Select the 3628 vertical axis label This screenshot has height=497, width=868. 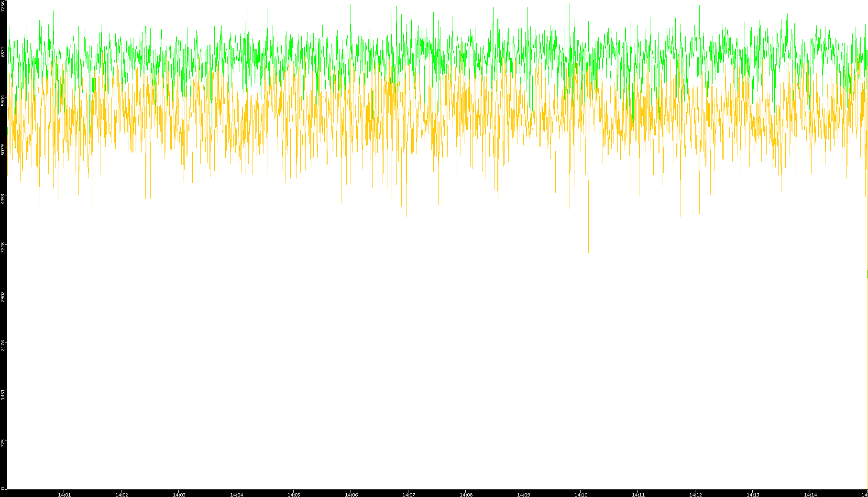tap(3, 248)
